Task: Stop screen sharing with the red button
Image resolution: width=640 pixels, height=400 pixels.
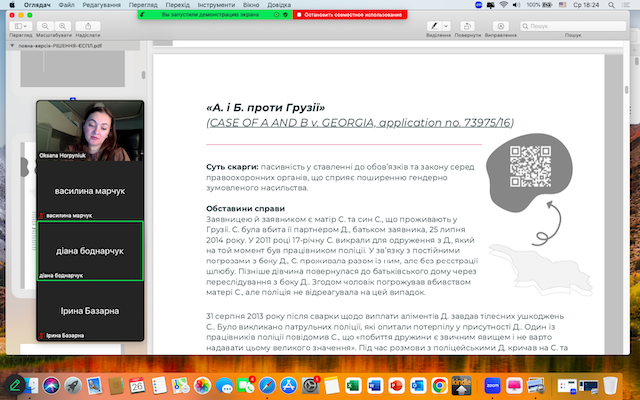Action: pyautogui.click(x=350, y=15)
